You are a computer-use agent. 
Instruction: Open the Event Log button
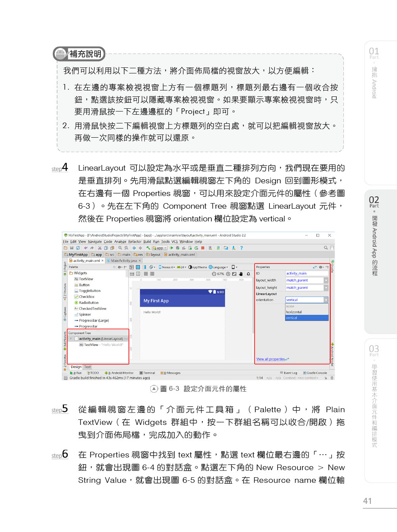[289, 373]
